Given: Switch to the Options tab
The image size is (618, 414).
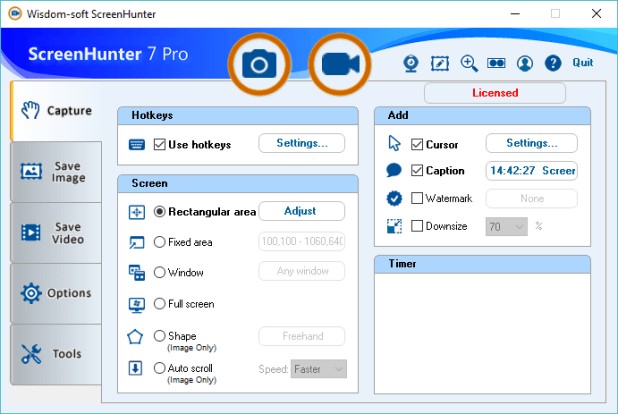Looking at the screenshot, I should [x=56, y=293].
